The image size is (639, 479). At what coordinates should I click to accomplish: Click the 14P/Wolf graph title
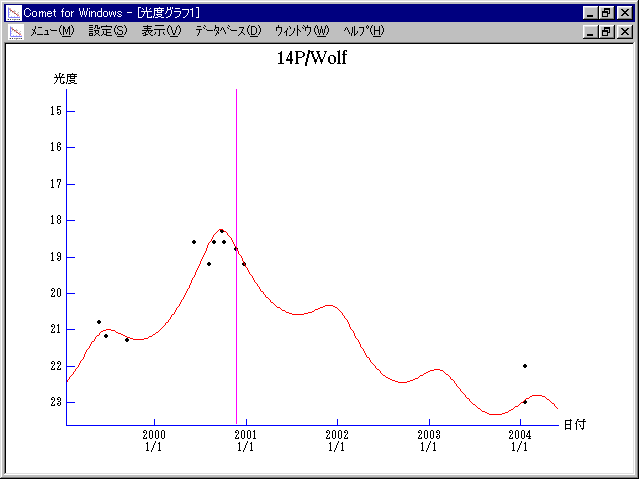click(312, 58)
